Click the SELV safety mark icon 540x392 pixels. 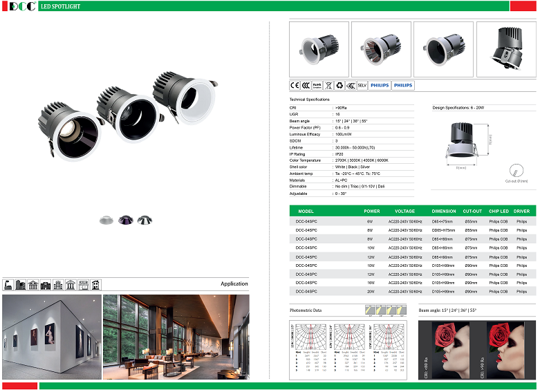click(x=362, y=86)
